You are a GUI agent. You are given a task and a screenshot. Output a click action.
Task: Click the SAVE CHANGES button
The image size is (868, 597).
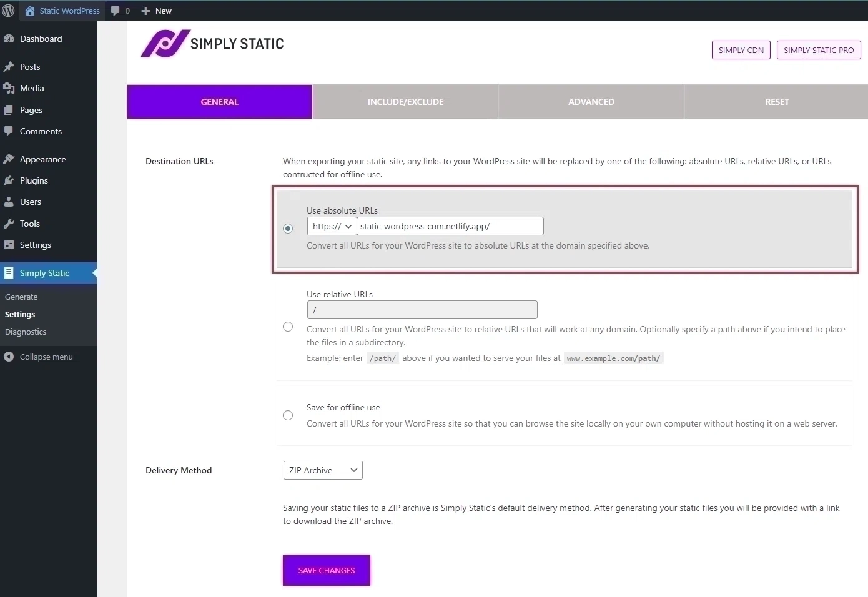click(x=325, y=570)
